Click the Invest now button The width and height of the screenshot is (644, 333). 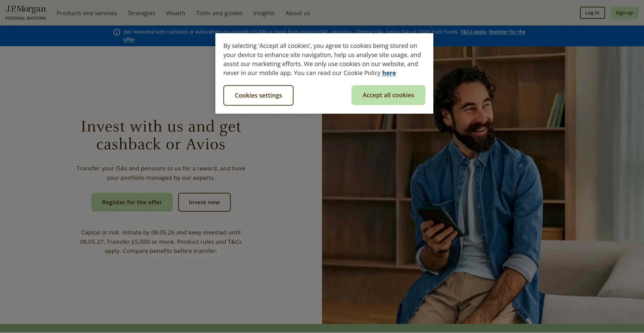tap(204, 202)
